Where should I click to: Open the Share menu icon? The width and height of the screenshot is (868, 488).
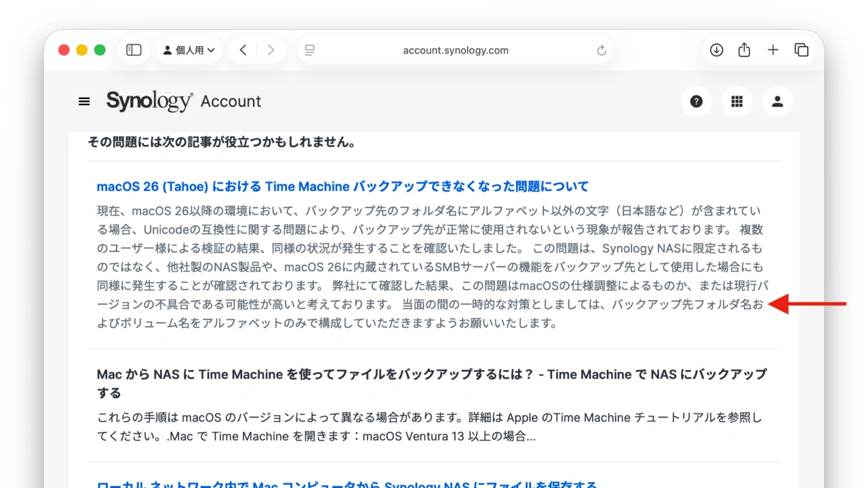pyautogui.click(x=744, y=49)
